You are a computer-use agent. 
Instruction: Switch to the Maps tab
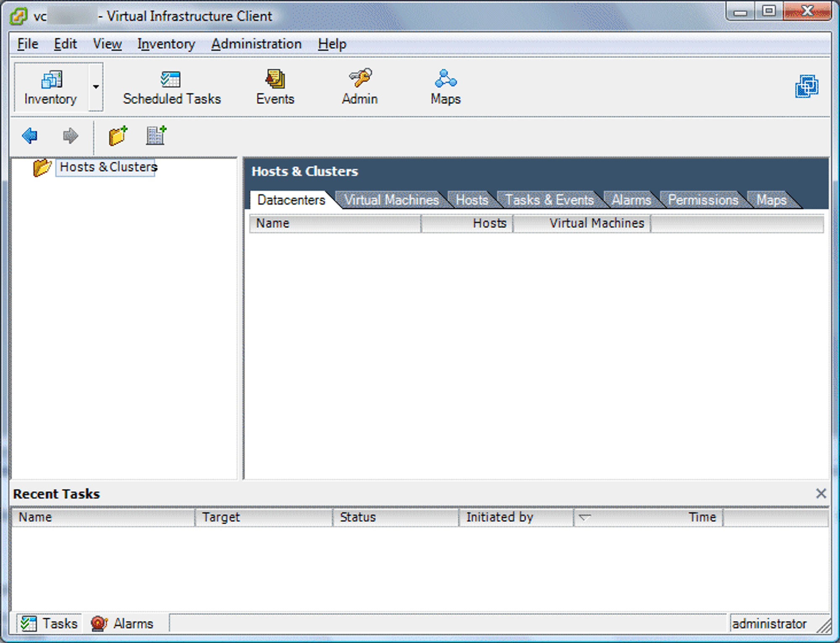point(772,200)
